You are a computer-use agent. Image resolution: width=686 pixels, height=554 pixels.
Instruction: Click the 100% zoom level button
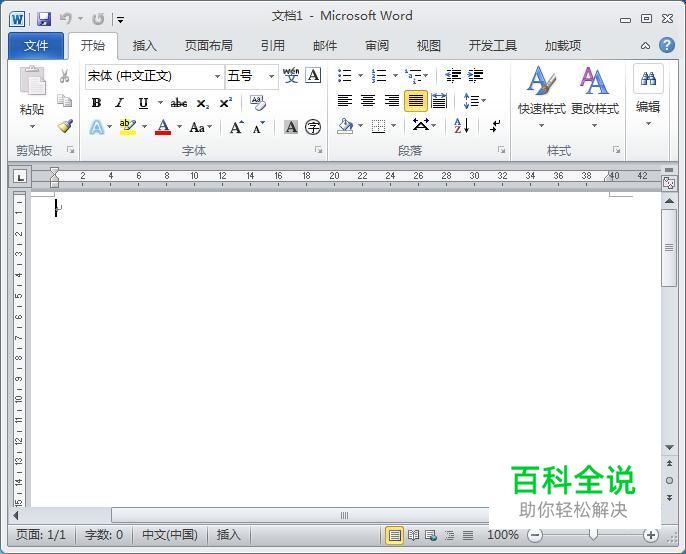click(503, 535)
